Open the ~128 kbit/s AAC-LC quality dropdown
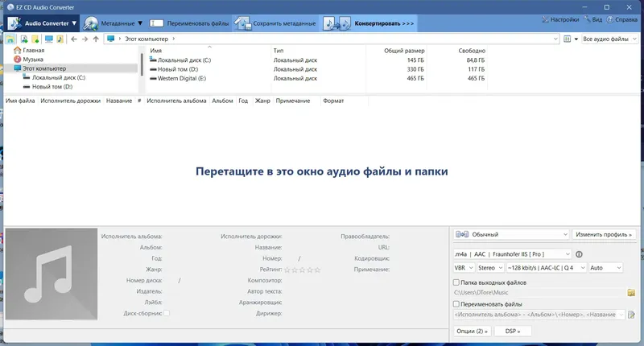Screen dimensions: 644x346 tap(547, 268)
